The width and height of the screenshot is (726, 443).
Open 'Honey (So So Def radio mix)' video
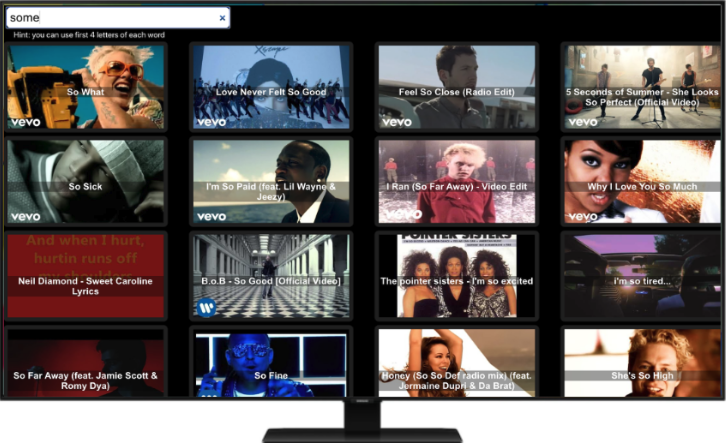tap(457, 363)
